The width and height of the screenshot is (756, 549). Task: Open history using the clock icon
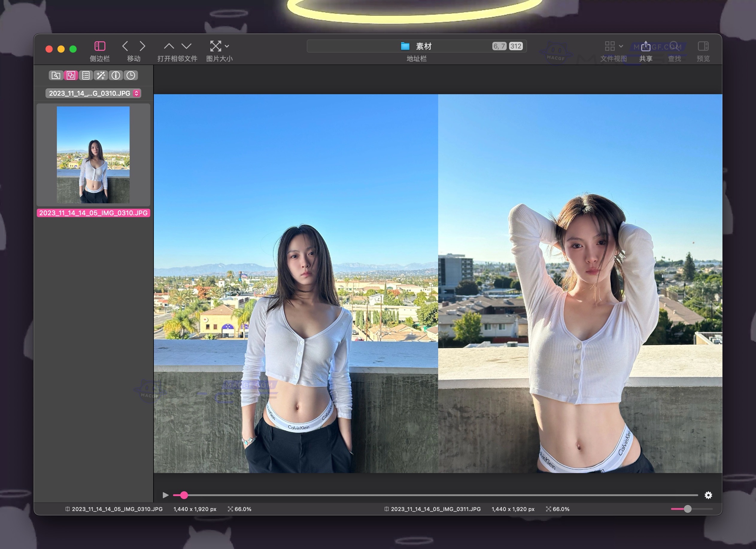point(131,75)
